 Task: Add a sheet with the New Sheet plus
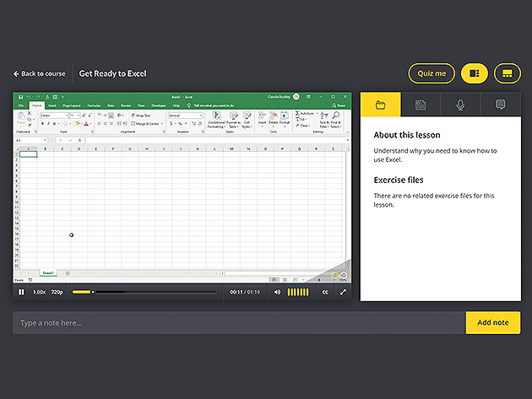(68, 273)
